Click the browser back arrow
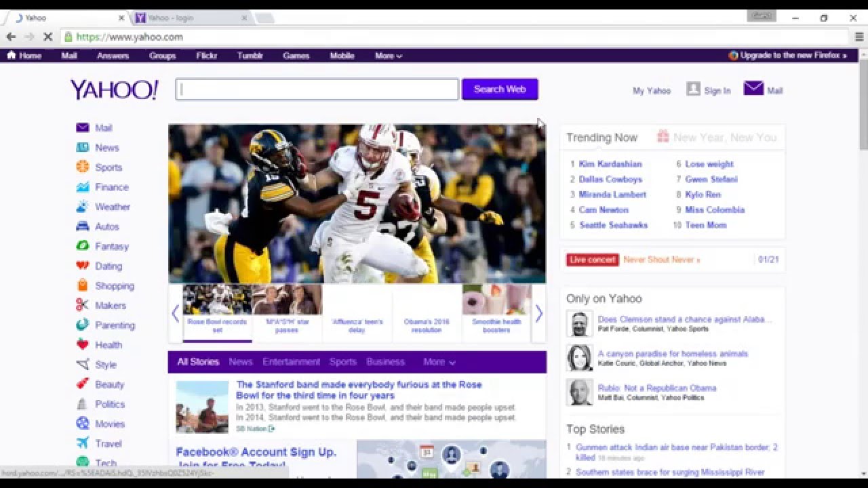This screenshot has width=868, height=488. 11,37
